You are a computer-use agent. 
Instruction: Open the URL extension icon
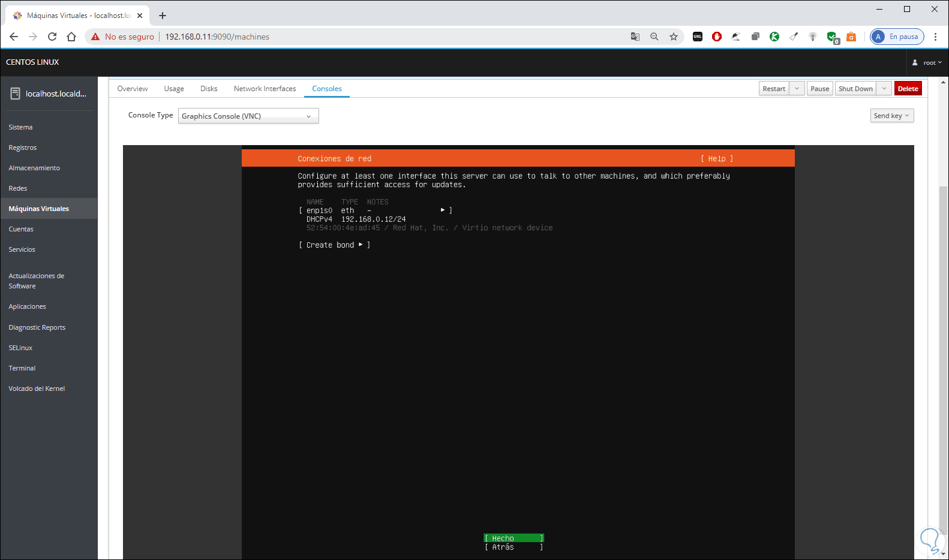click(698, 37)
